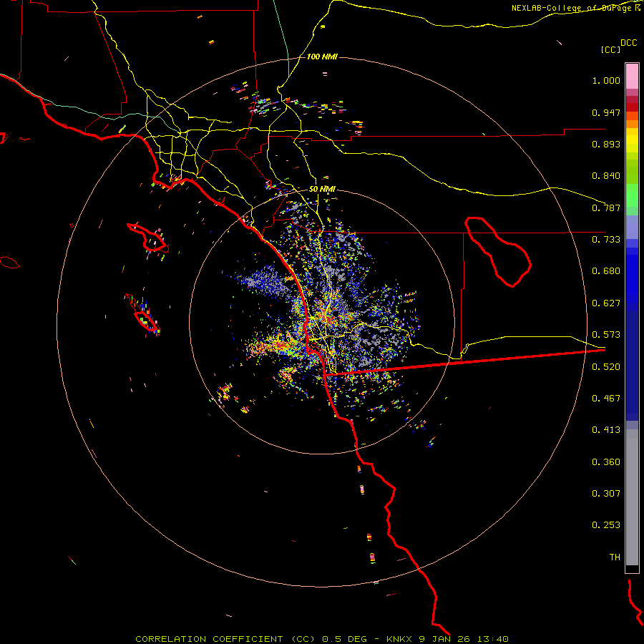Click the gray lower segment of the color bar

pyautogui.click(x=632, y=497)
